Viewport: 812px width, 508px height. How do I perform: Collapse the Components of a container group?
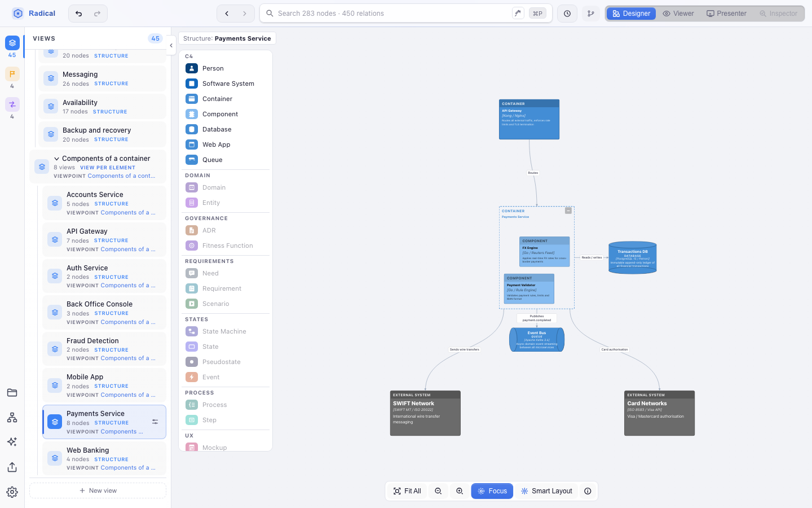pyautogui.click(x=56, y=159)
